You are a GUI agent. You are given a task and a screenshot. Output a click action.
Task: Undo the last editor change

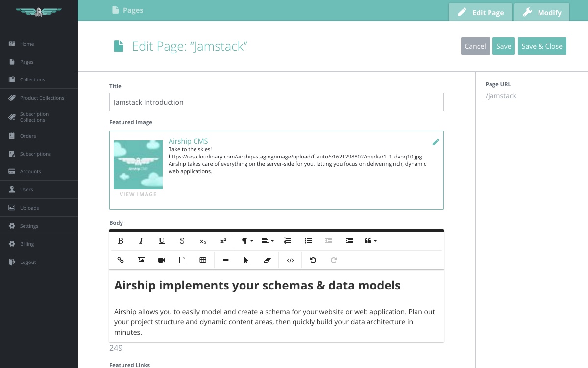313,260
